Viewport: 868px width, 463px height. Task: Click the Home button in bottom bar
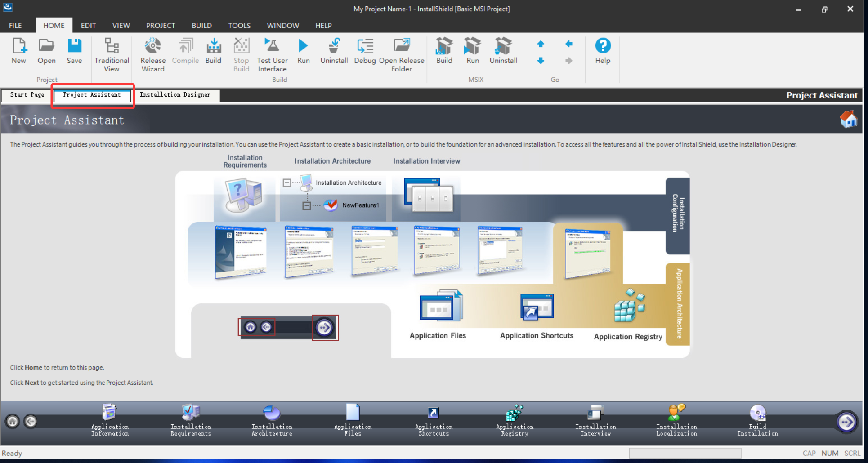coord(13,421)
